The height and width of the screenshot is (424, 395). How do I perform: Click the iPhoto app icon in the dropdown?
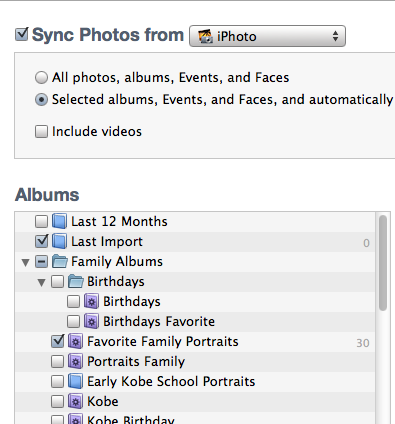[x=205, y=36]
